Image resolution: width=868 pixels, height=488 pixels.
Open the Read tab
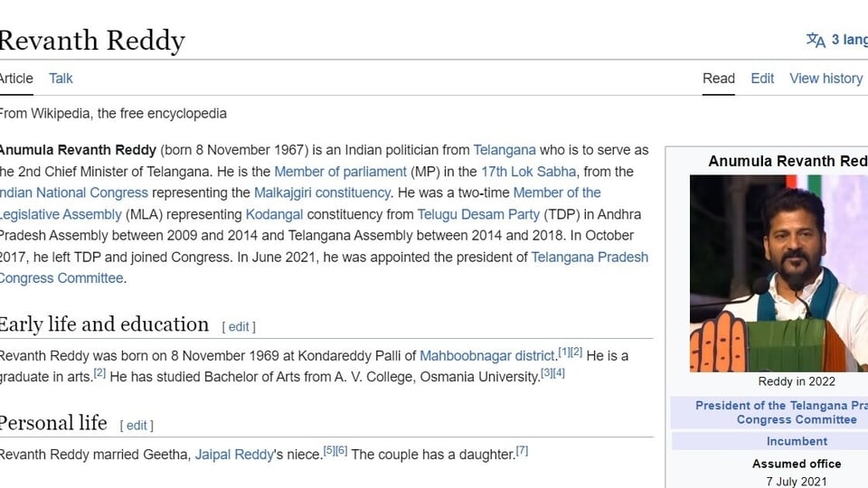tap(719, 79)
